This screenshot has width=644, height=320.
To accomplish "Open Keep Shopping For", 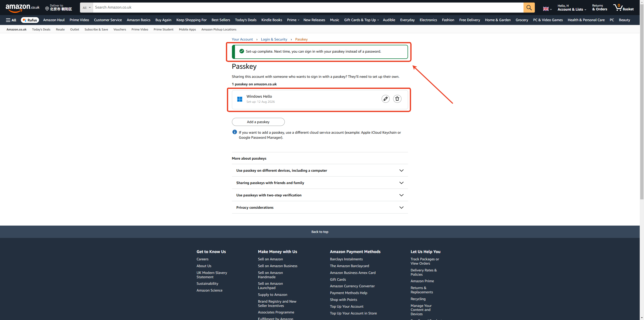I will click(x=191, y=20).
